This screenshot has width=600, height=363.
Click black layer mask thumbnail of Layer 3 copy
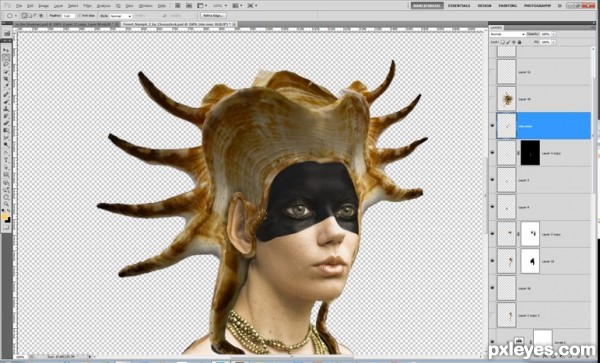[530, 153]
